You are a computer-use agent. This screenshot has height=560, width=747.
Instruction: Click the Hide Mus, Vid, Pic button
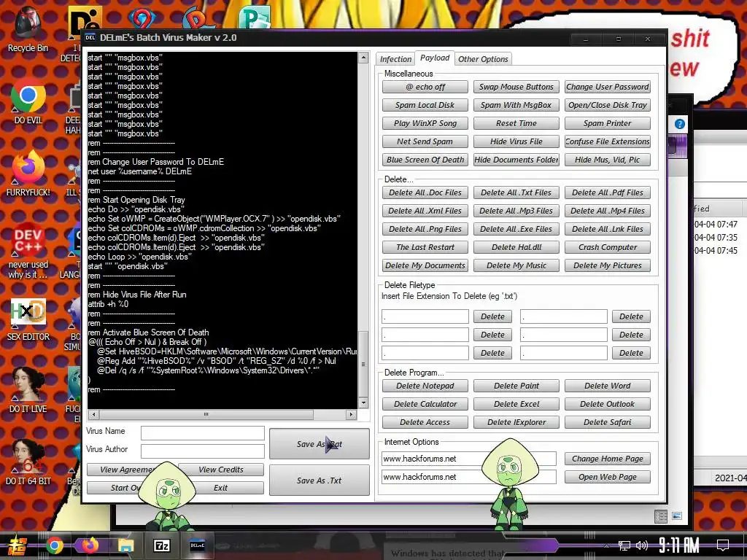pyautogui.click(x=608, y=160)
